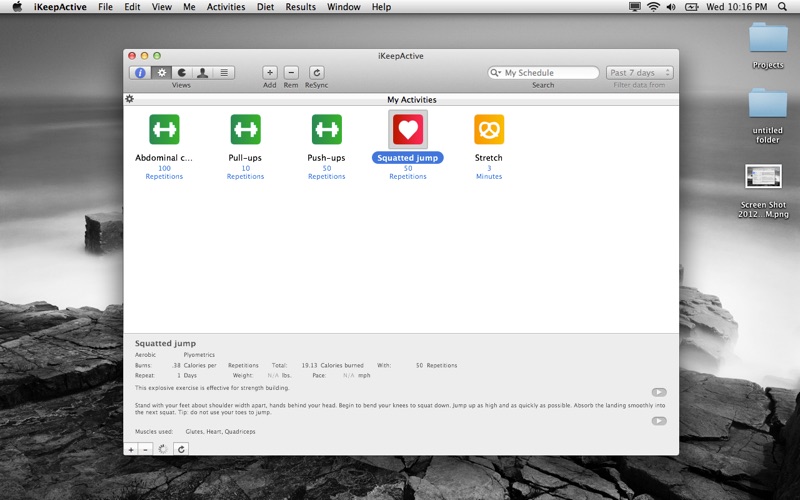
Task: Click the Squatted jump heart icon
Action: point(407,129)
